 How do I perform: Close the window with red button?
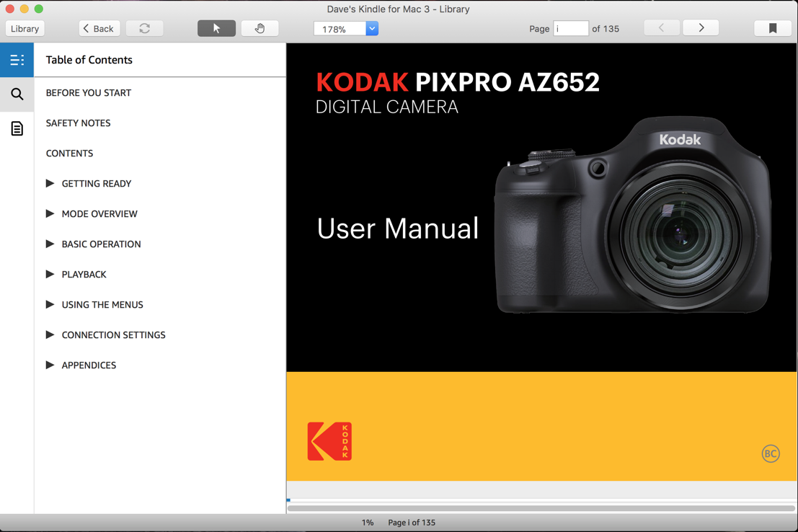point(9,9)
